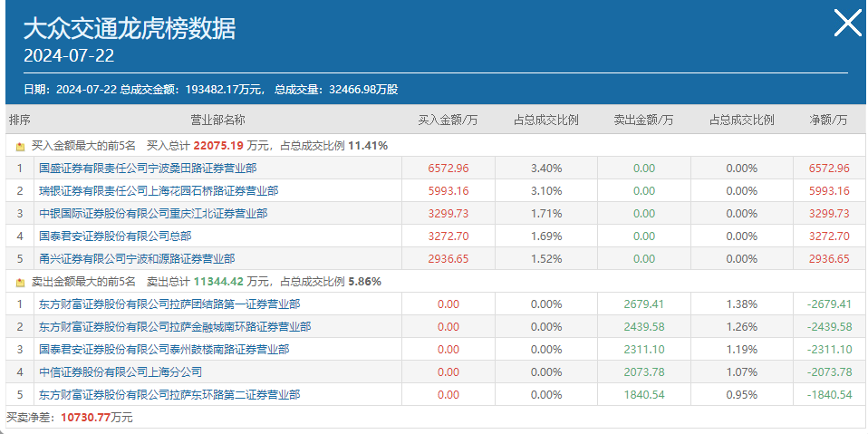Viewport: 868px width, 434px height.
Task: Click the buy ratio 11.41% value
Action: coord(368,146)
